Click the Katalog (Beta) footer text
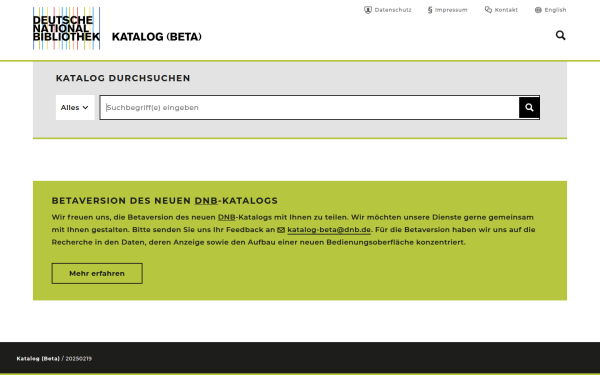 38,359
